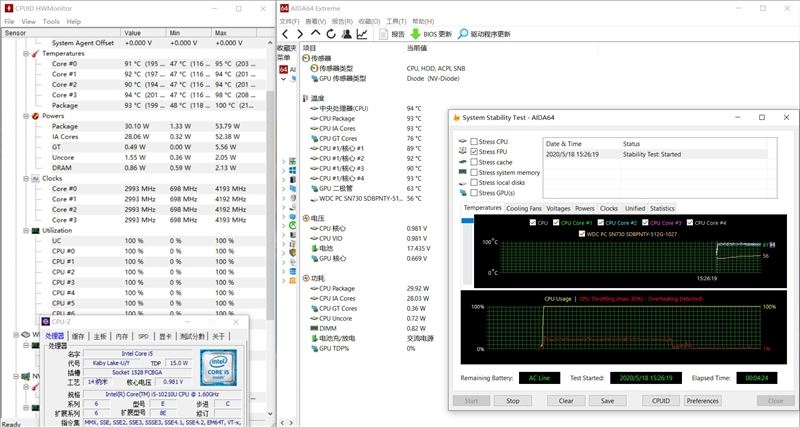Click the 功耗 power section icon
Screen dimensions: 800x427
(306, 279)
